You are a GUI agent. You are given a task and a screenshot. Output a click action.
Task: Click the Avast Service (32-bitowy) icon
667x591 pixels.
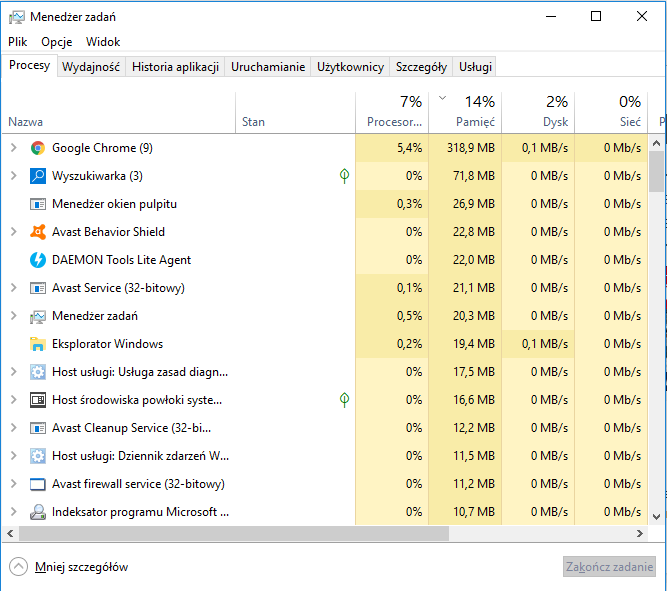(38, 288)
